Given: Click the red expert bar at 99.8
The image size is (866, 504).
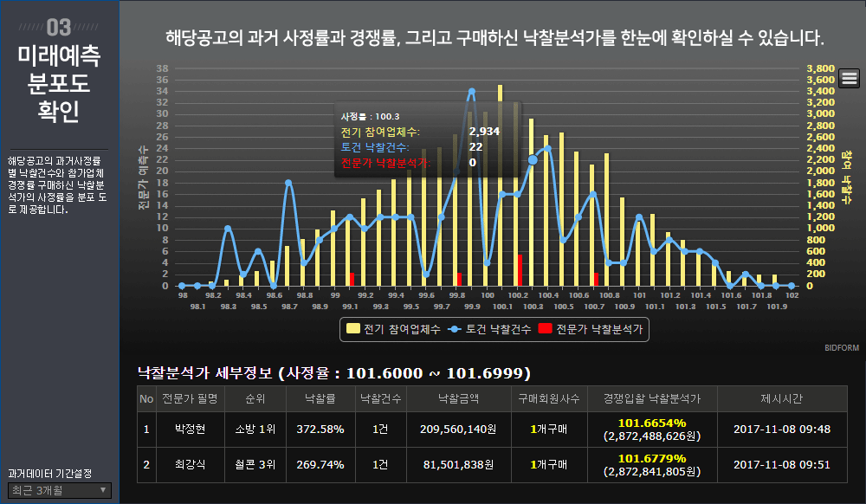Looking at the screenshot, I should (459, 280).
